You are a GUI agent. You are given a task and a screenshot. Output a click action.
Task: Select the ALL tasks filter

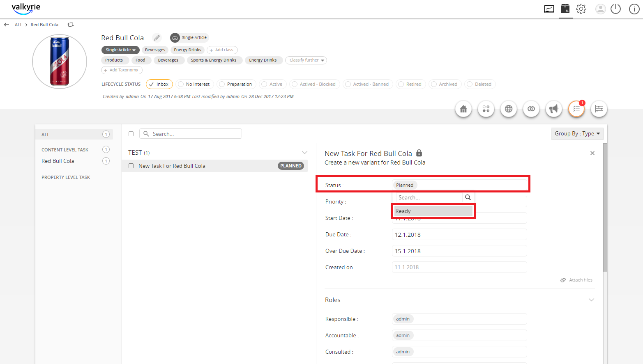pyautogui.click(x=74, y=135)
